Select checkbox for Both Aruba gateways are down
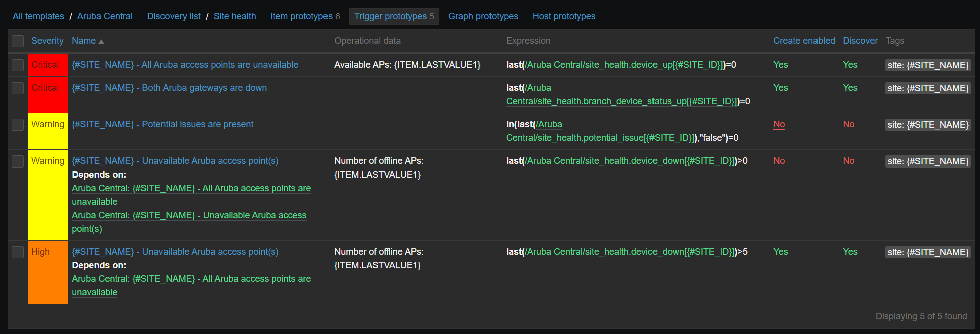 click(x=18, y=88)
